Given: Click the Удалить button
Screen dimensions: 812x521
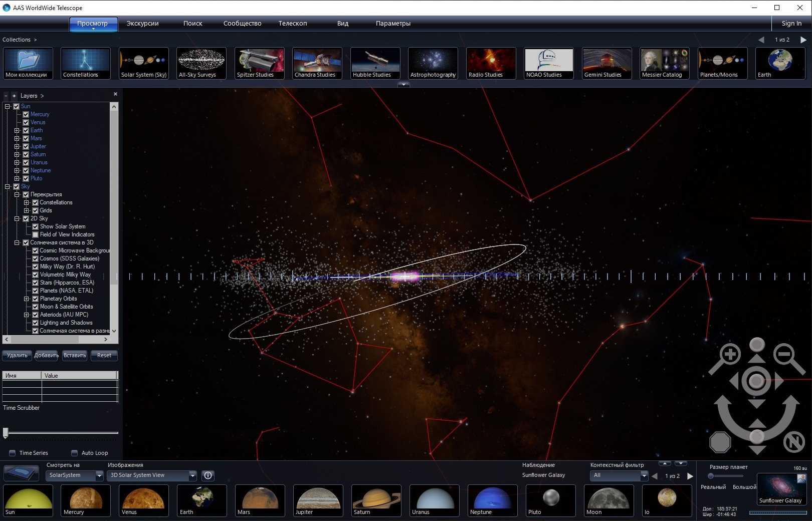Looking at the screenshot, I should (17, 355).
